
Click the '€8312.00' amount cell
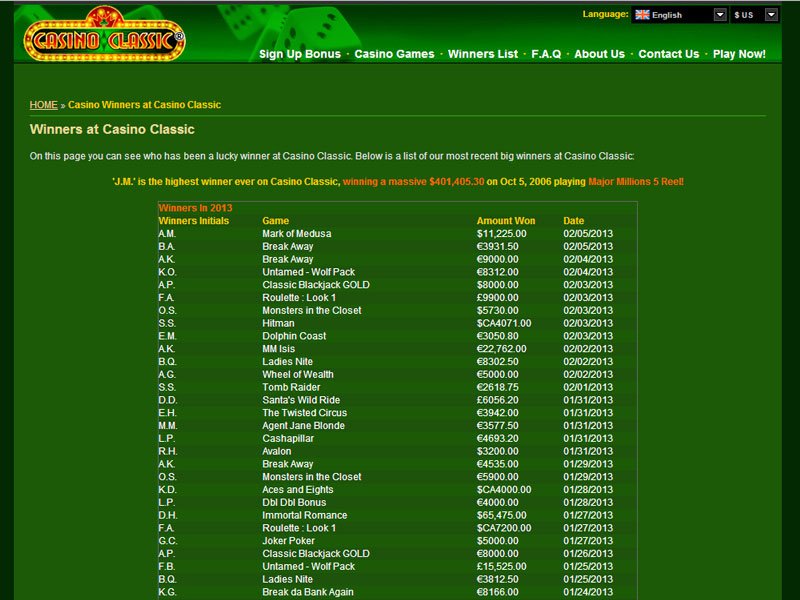497,272
